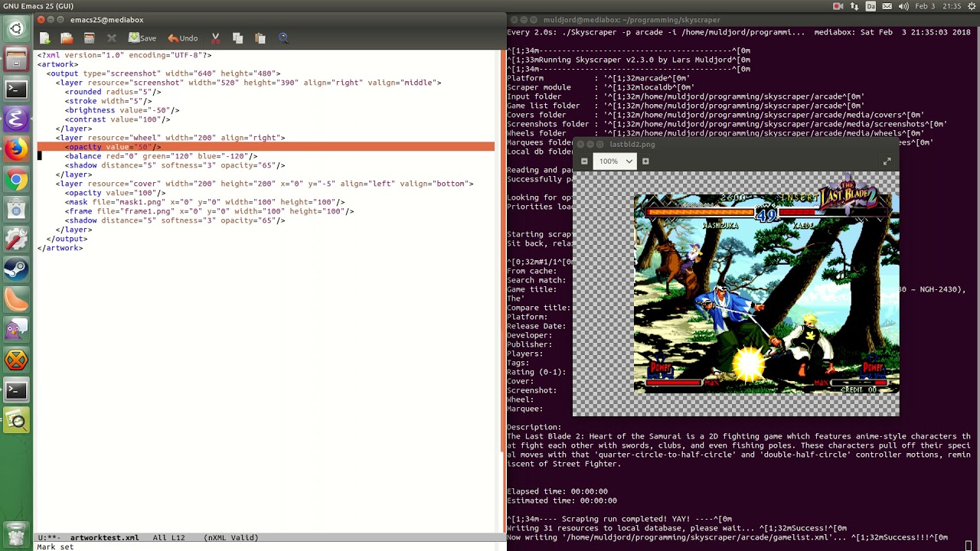Open image viewer magnifier dock icon
Screen dimensions: 980x551
pyautogui.click(x=16, y=420)
